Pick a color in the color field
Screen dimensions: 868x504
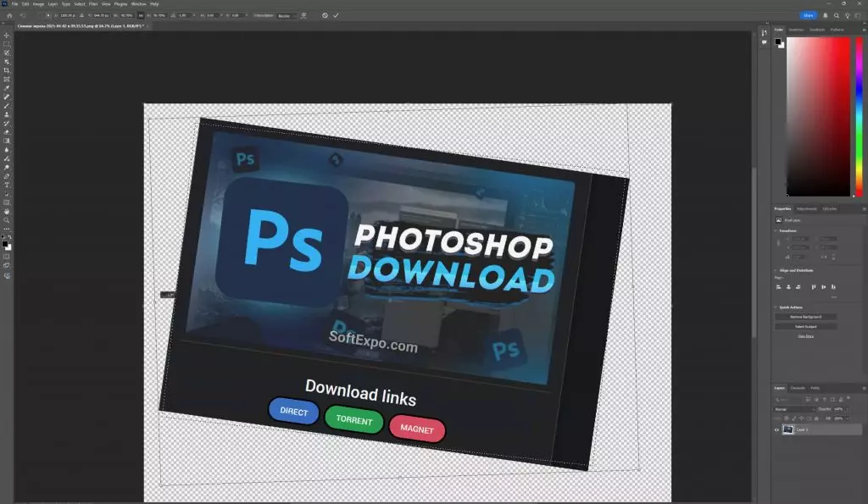(818, 117)
